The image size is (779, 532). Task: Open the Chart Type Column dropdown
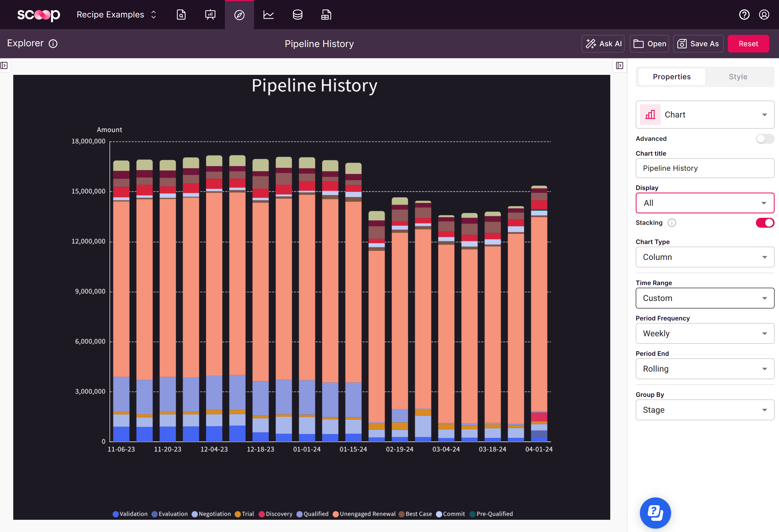705,257
